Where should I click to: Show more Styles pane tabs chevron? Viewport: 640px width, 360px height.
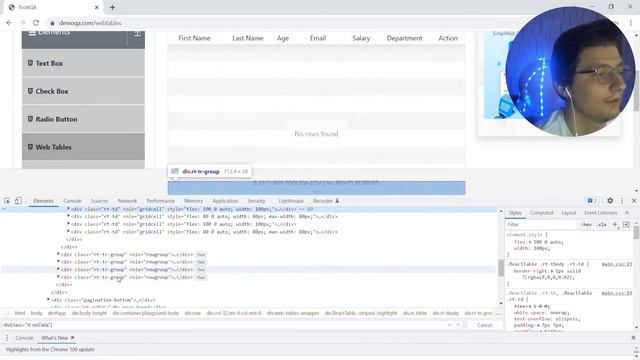(x=627, y=213)
